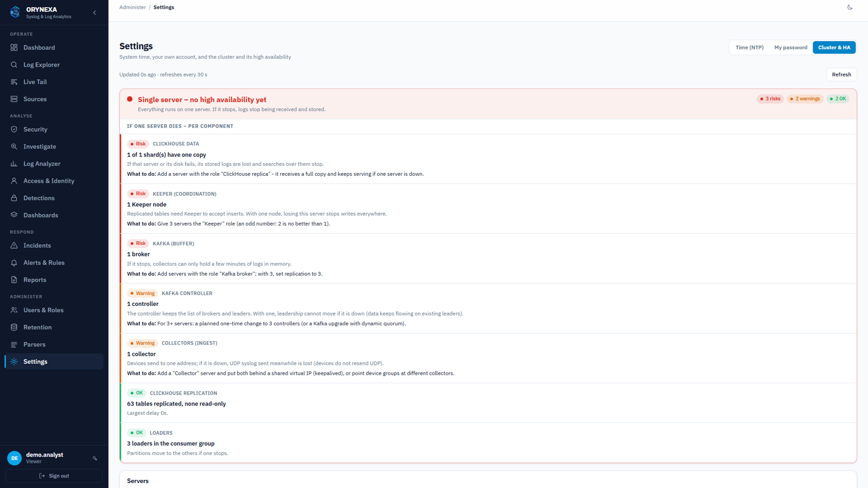Screen dimensions: 868x488
Task: Click the 2 warnings badge
Action: pyautogui.click(x=805, y=99)
